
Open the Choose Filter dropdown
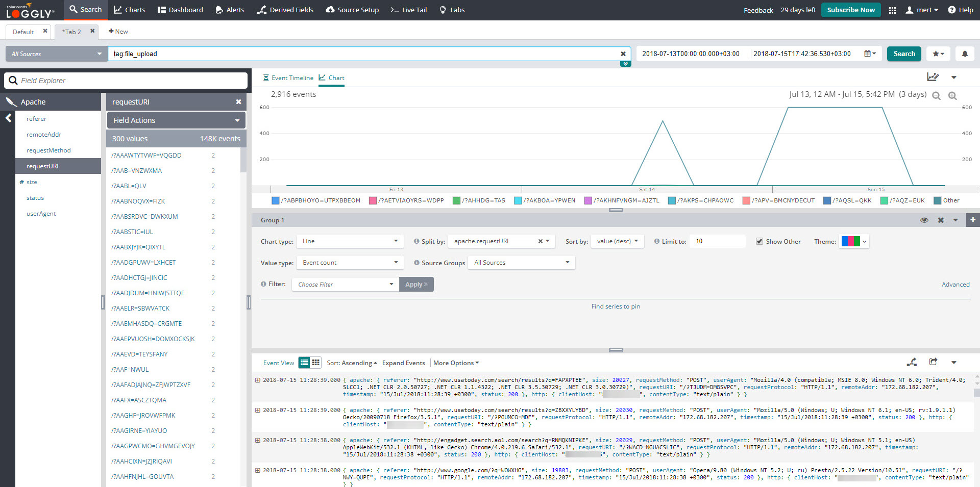tap(345, 284)
